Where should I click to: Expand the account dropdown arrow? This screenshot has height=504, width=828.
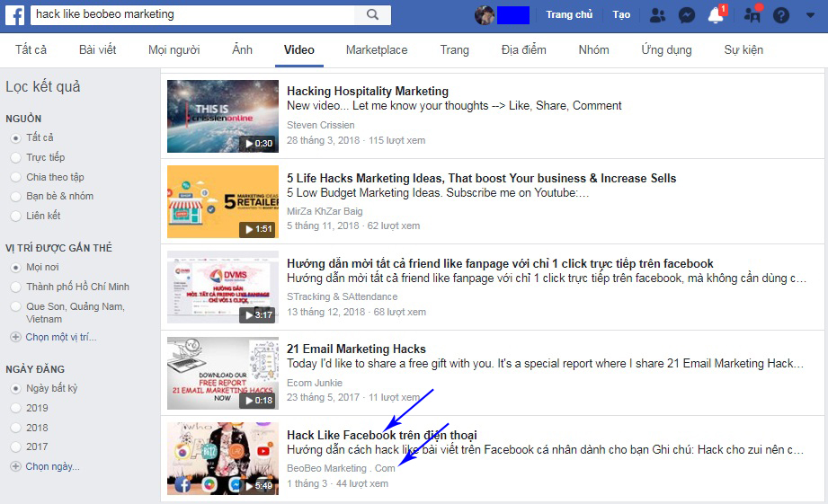click(x=810, y=15)
